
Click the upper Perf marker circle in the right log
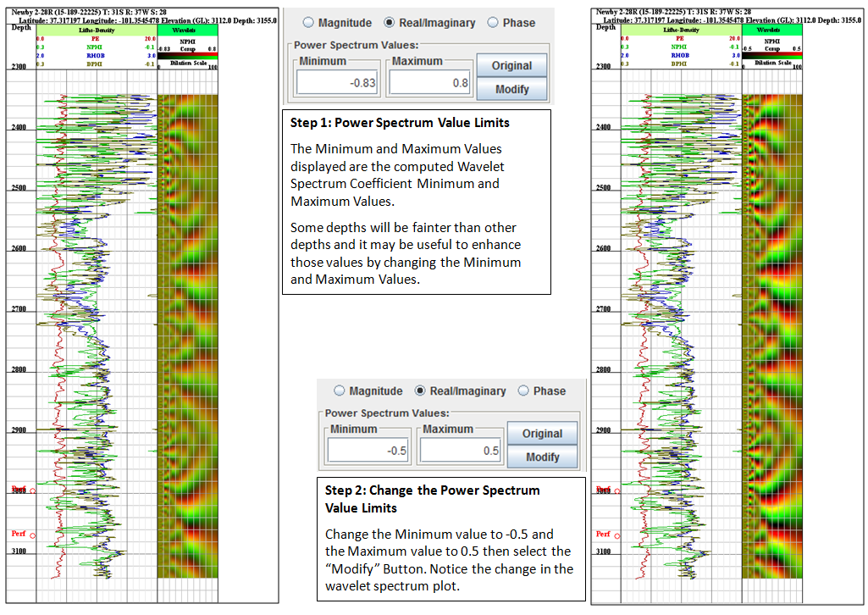tap(616, 491)
